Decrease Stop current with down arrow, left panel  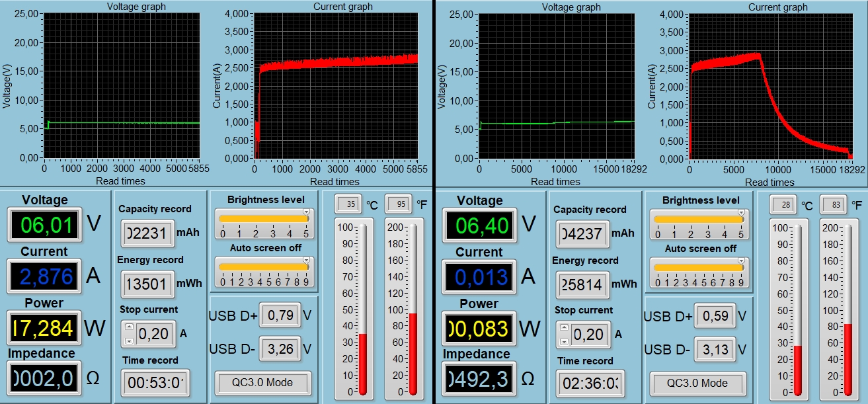point(130,341)
